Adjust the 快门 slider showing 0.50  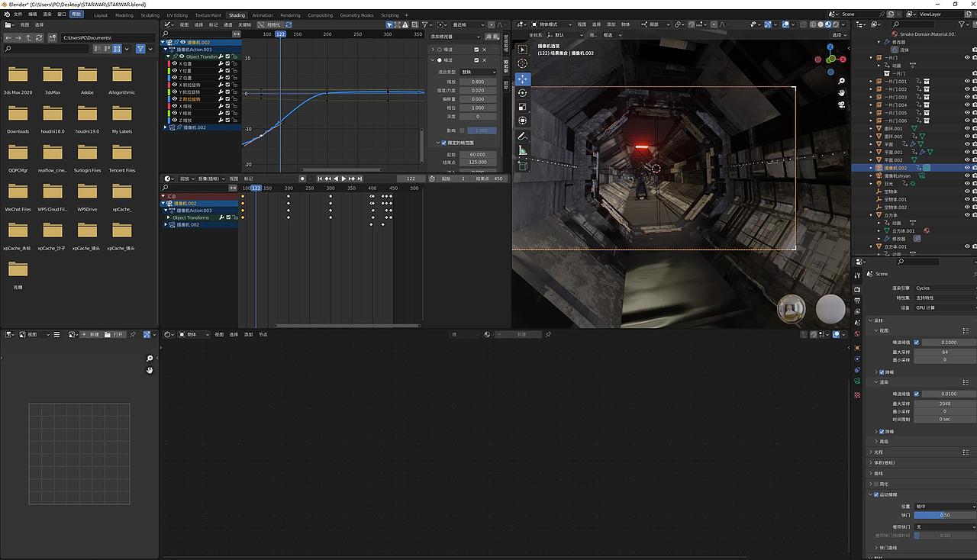click(945, 515)
